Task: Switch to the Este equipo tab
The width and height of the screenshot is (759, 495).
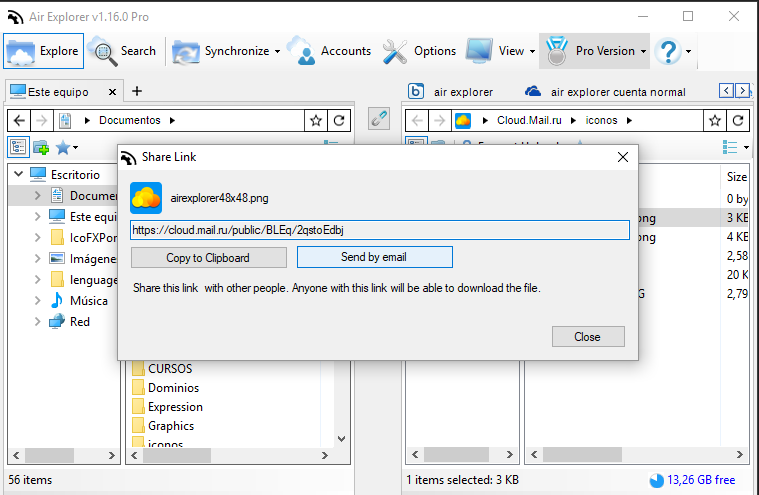Action: 58,92
